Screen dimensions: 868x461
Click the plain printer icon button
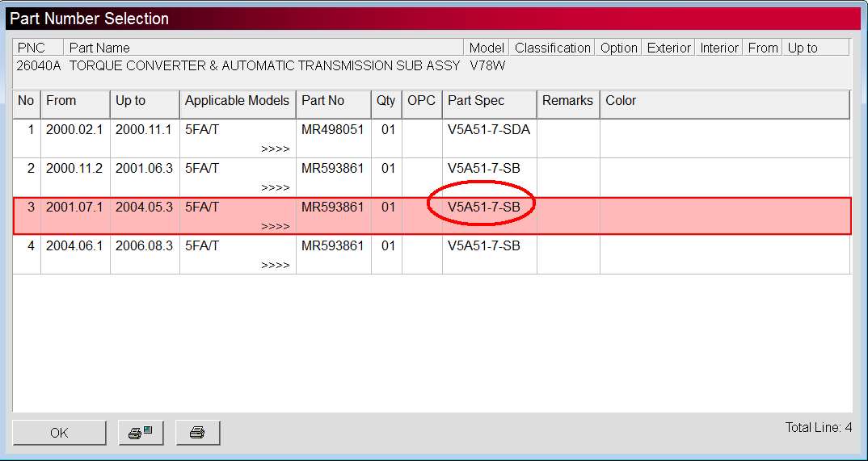(197, 433)
